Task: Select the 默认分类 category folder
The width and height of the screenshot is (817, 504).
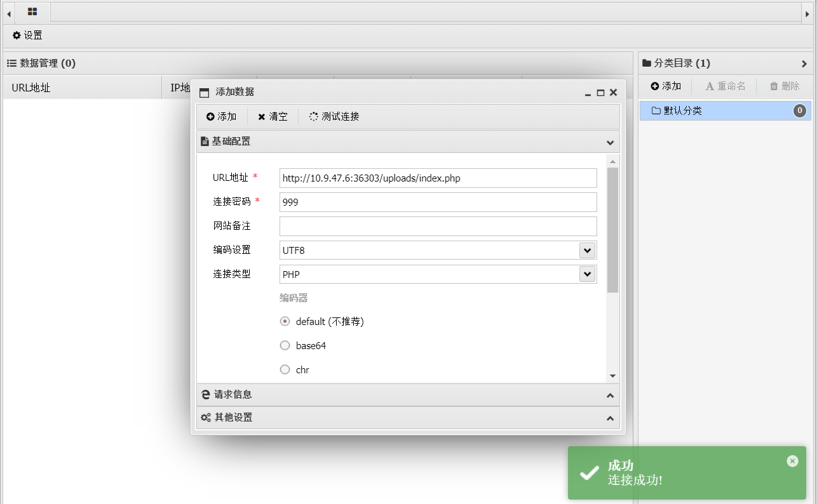Action: (725, 110)
